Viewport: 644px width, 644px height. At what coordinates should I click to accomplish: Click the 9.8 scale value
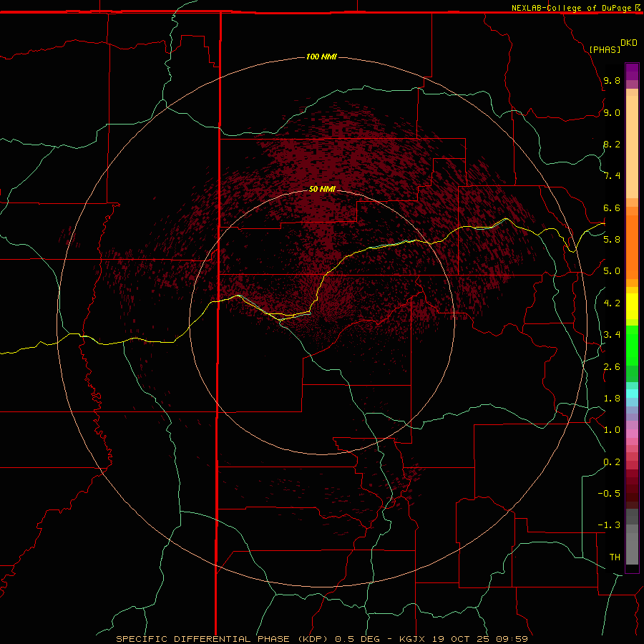coord(612,80)
